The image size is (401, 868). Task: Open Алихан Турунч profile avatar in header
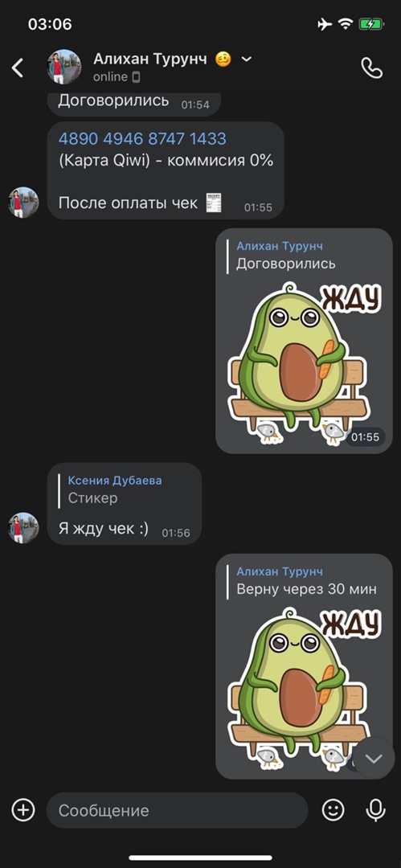[x=64, y=67]
